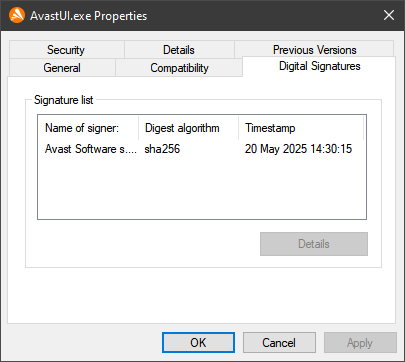Image resolution: width=405 pixels, height=362 pixels.
Task: Click the 20 May 2025 14:30:15 timestamp
Action: click(x=298, y=149)
